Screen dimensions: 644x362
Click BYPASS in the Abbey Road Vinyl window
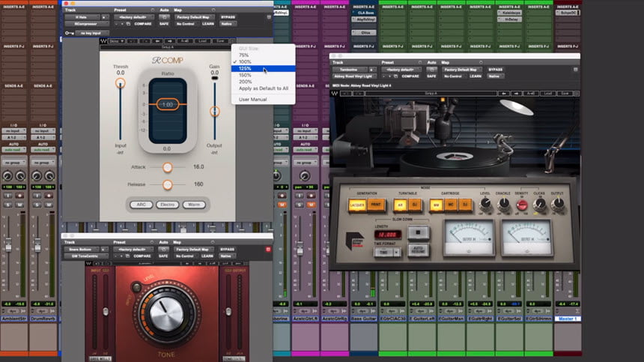[495, 70]
